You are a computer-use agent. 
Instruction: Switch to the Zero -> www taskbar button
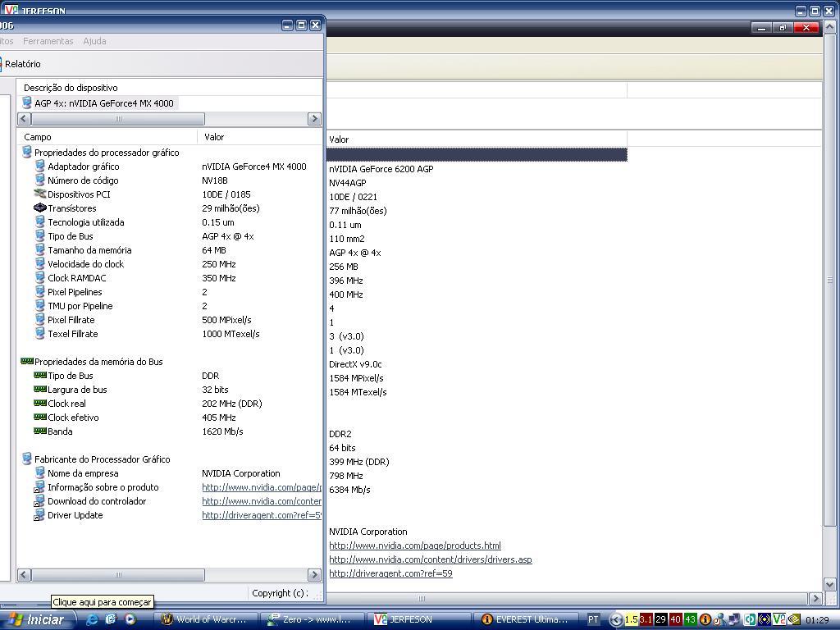313,619
